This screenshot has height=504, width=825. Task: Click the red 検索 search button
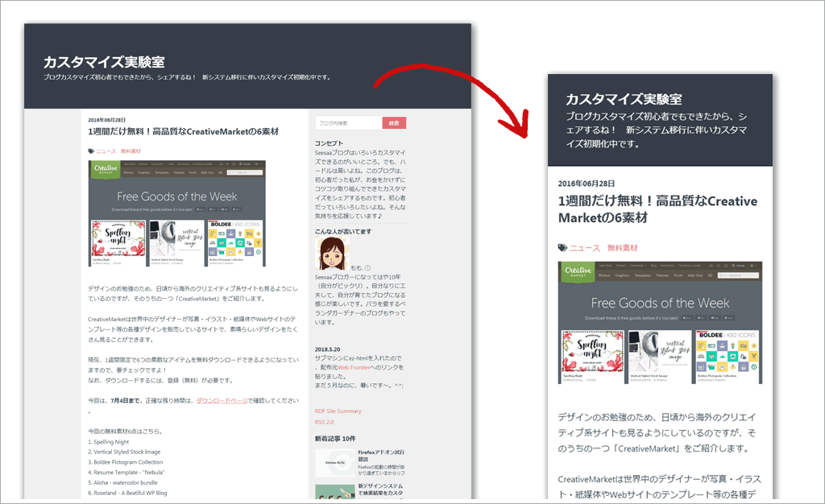point(394,123)
